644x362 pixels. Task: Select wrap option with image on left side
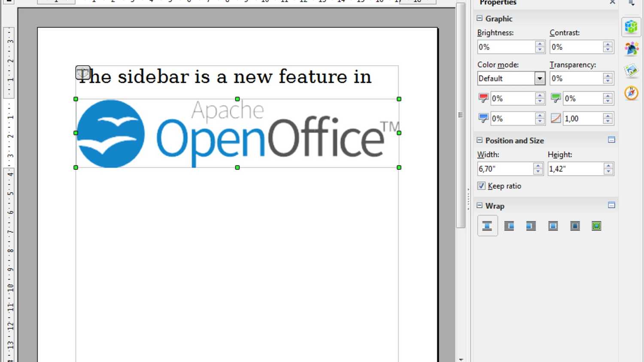point(531,226)
